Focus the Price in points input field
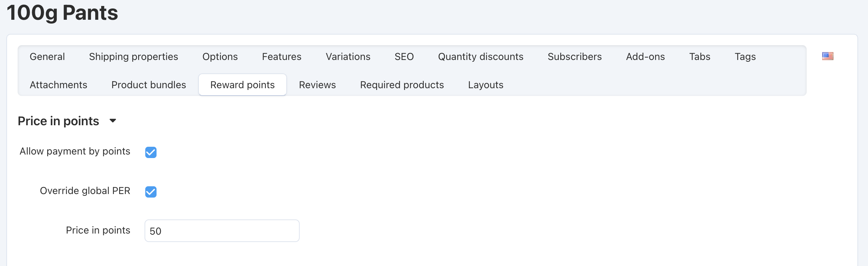 (222, 231)
